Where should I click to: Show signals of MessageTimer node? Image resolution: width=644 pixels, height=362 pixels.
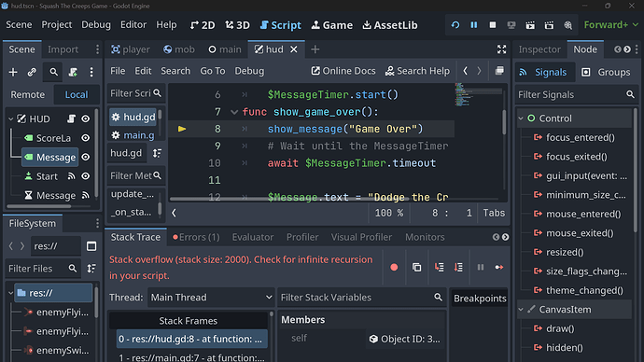86,195
